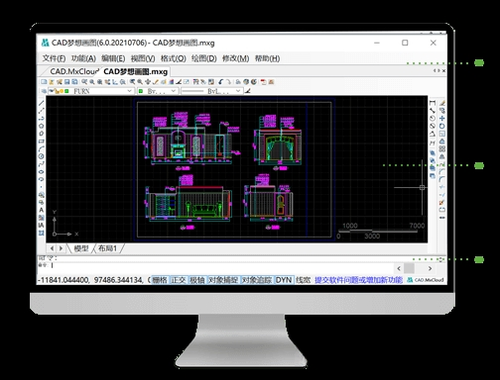Select the Line draw tool

tap(41, 103)
